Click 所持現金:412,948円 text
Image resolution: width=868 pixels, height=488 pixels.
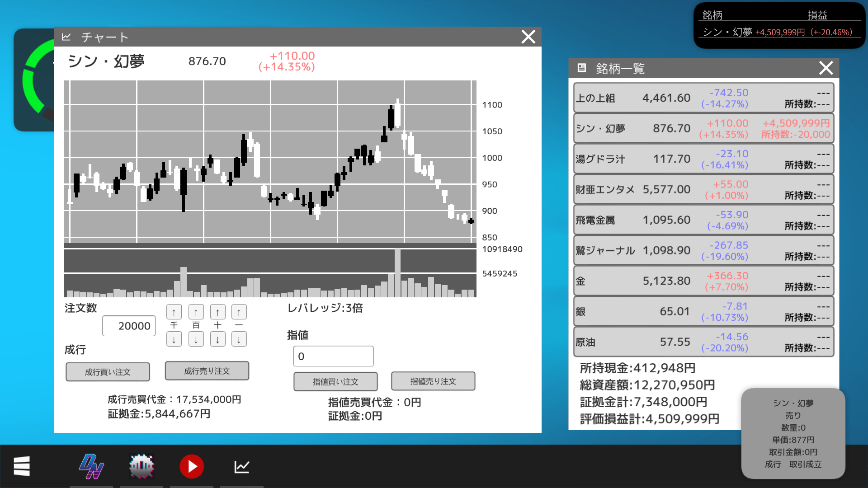click(637, 368)
